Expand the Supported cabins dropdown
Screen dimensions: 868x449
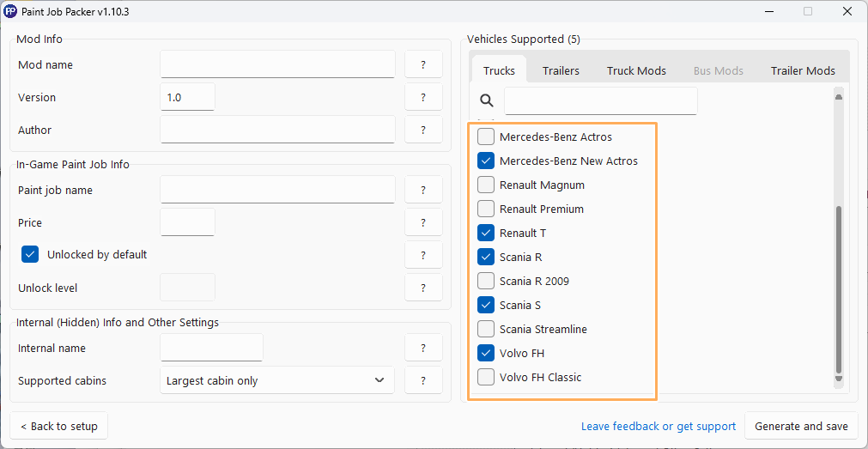276,380
